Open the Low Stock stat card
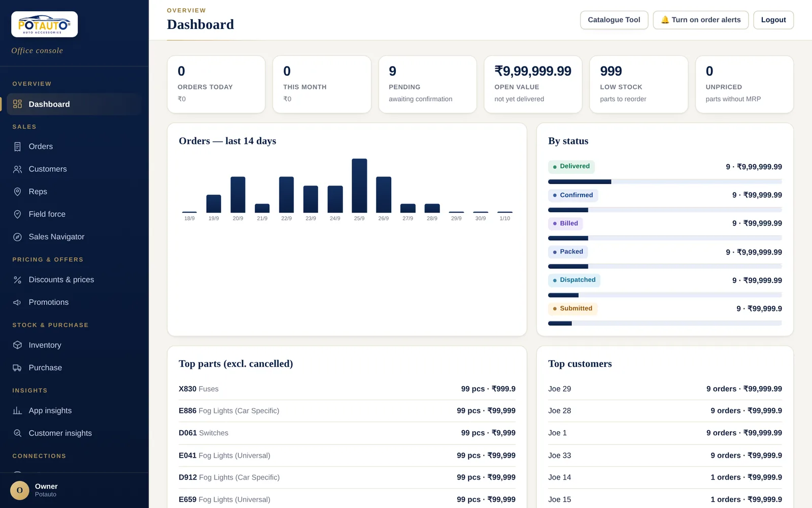 tap(638, 84)
